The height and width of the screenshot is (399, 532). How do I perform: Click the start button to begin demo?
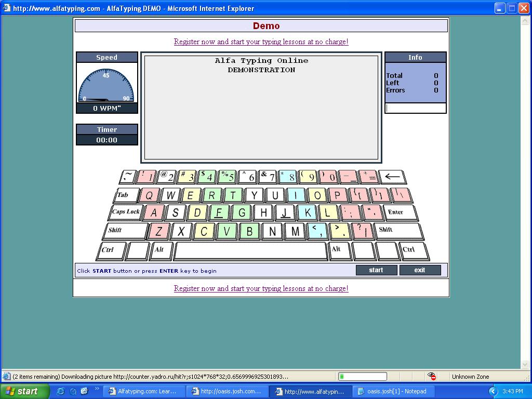coord(376,270)
